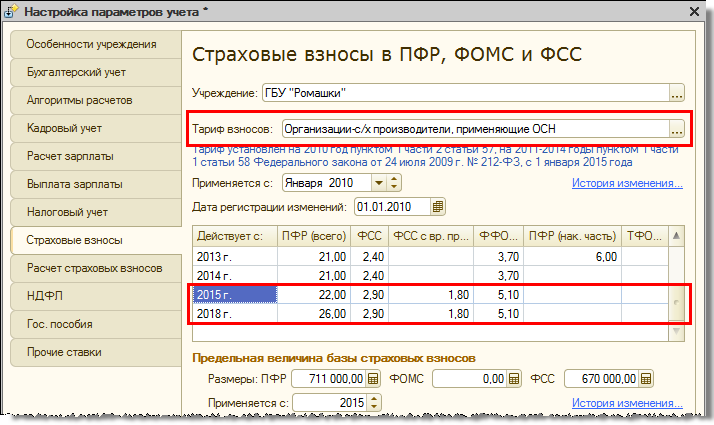Click the Января 2010 month field
The height and width of the screenshot is (425, 714).
(327, 183)
